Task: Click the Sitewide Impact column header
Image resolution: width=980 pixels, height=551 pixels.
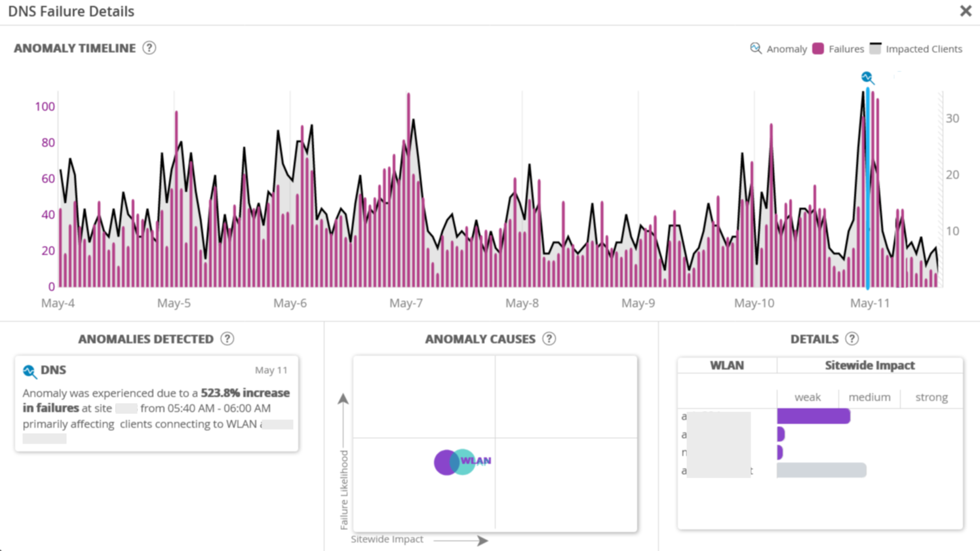Action: (x=869, y=366)
